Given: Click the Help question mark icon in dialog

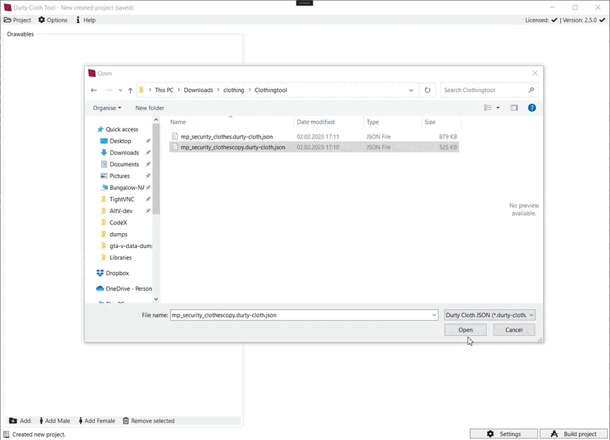Looking at the screenshot, I should [x=531, y=108].
